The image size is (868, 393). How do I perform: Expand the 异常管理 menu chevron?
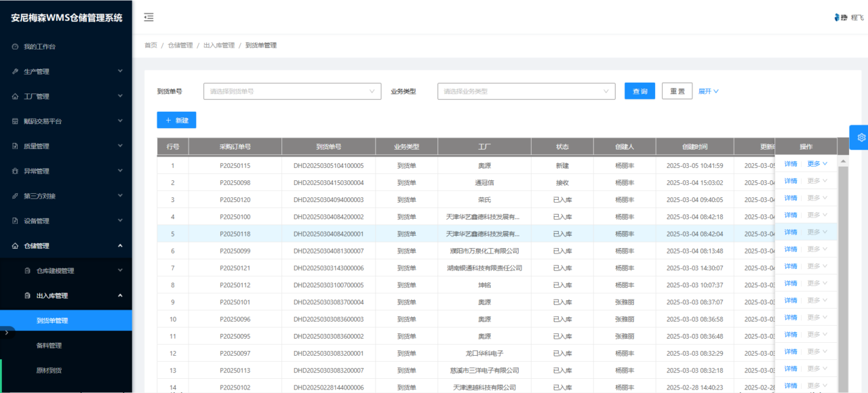point(120,171)
